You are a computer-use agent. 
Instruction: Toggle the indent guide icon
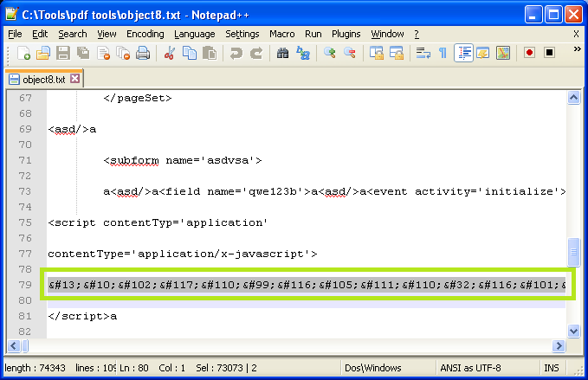point(463,53)
